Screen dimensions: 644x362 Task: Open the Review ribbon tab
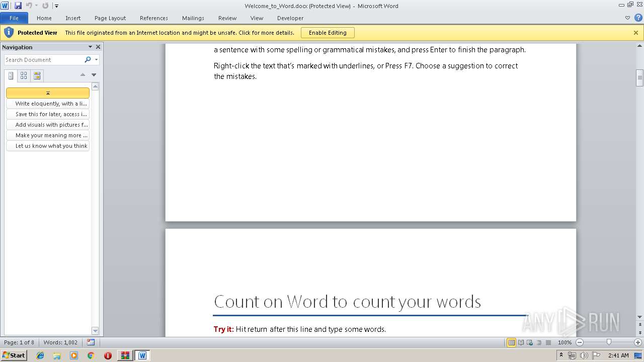[227, 18]
